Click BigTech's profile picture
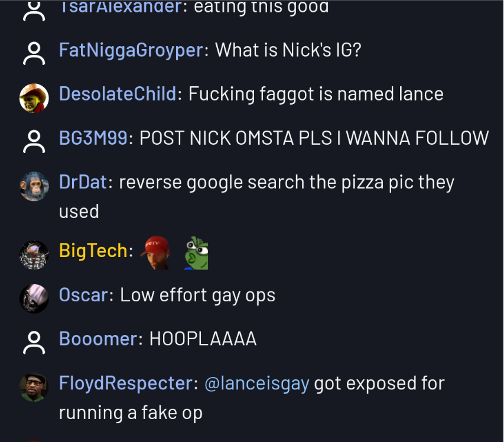Viewport: 504px width, 442px height. (34, 255)
